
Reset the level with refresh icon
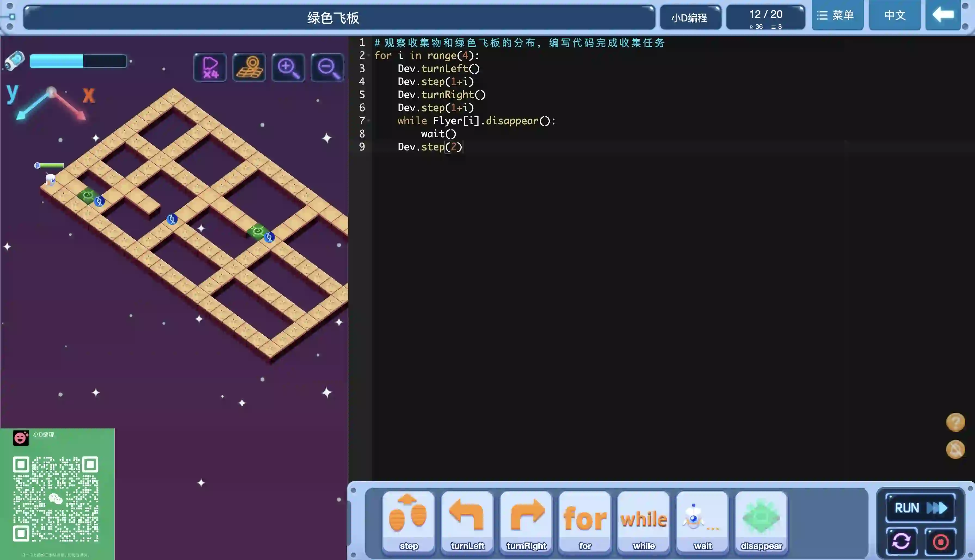tap(902, 542)
